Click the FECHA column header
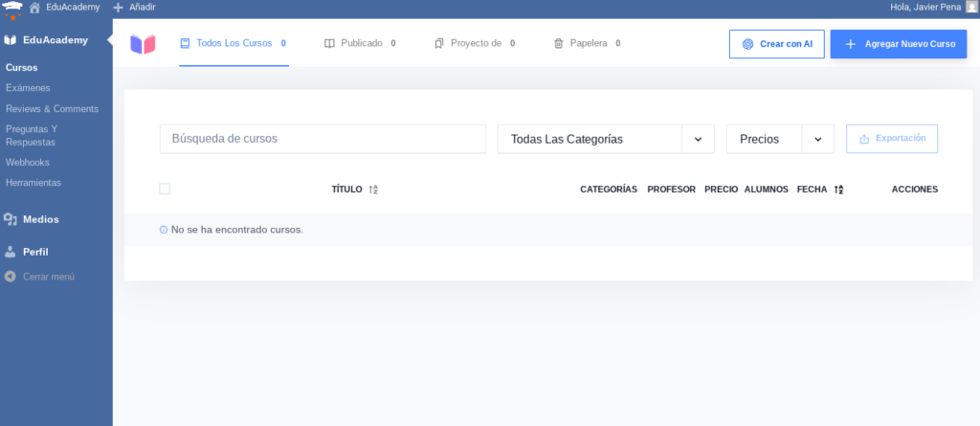Screen dimensions: 980x426 (812, 190)
